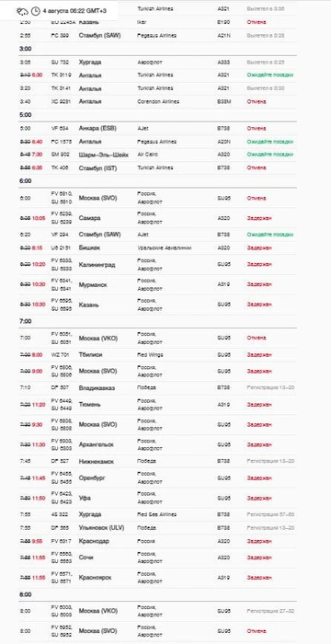Click the Ульяновск (ULV) flight row
Viewport: 331px width, 644px height.
point(158,528)
